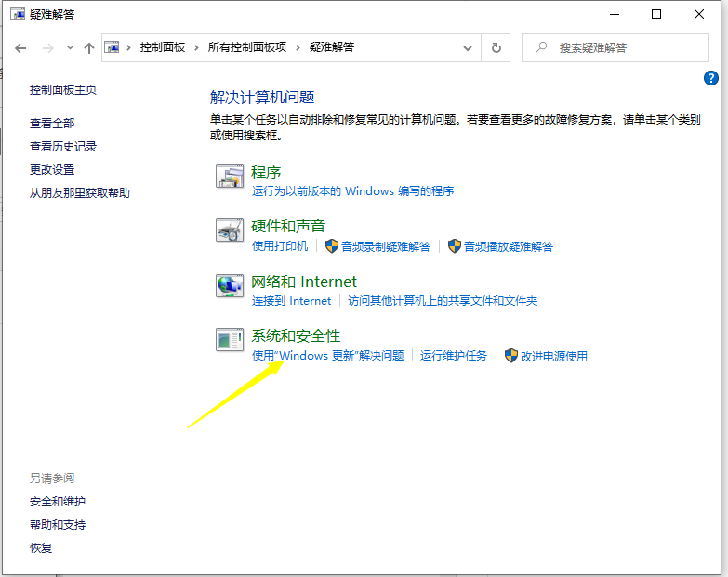Expand chevron after 所有控制面板项 breadcrumb
The height and width of the screenshot is (577, 728).
coord(298,47)
